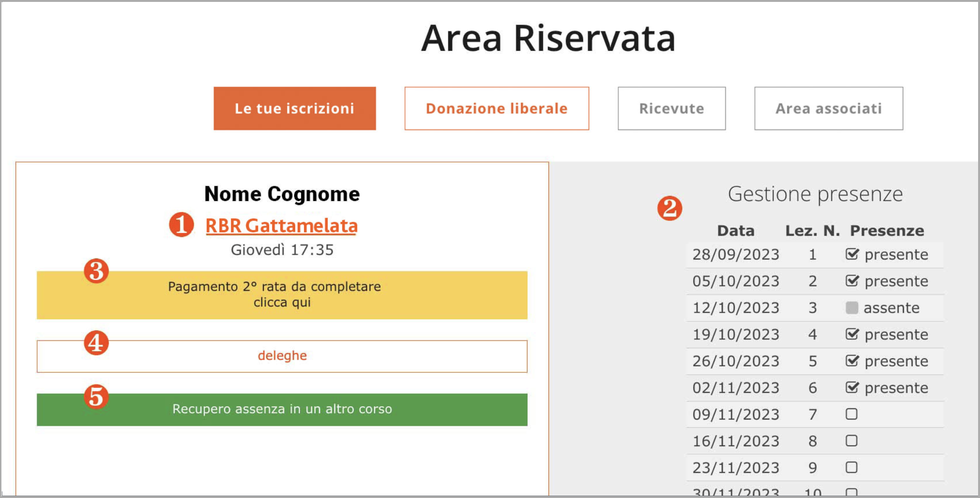Click the yellow Pagamento 2° rata banner

[282, 295]
